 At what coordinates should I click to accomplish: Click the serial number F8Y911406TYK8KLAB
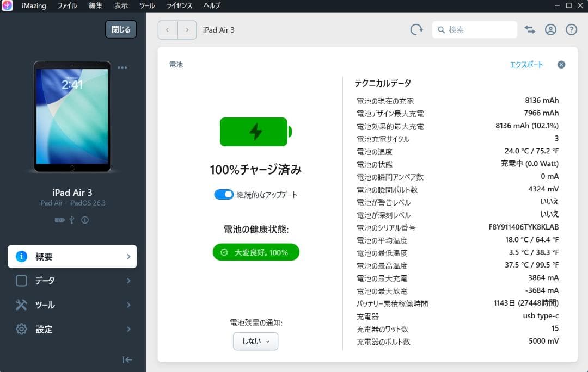pos(524,227)
